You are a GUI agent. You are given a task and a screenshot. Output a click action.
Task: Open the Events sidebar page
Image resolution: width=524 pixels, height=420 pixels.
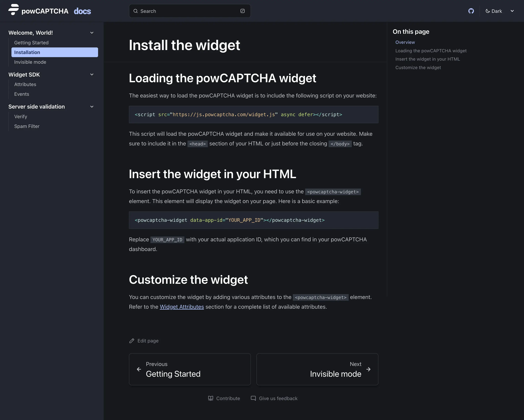click(x=55, y=94)
